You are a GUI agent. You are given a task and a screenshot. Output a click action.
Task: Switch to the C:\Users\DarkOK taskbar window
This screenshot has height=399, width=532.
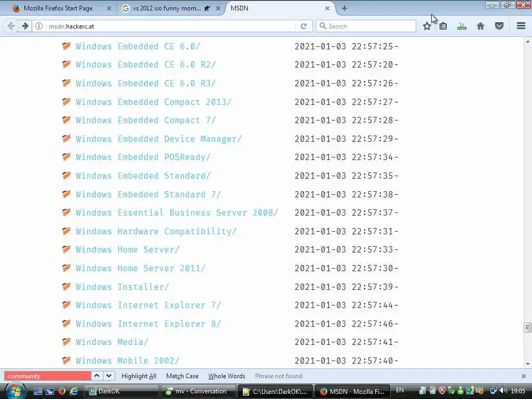coord(275,391)
